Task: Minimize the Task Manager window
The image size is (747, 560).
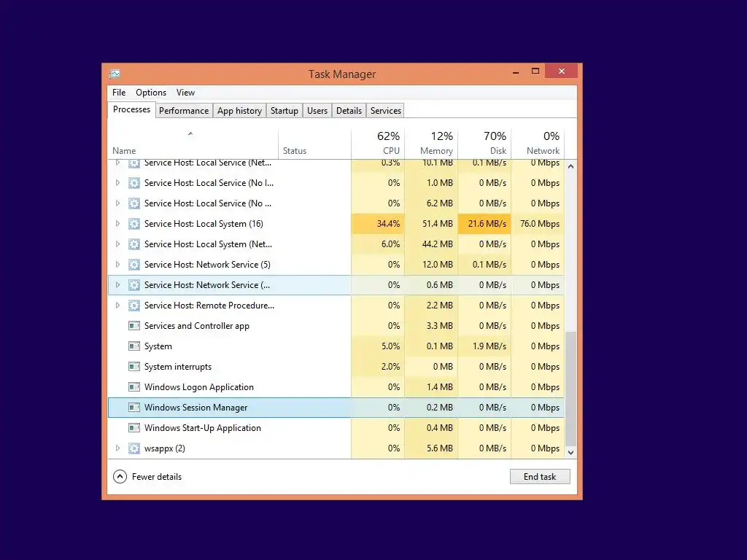Action: pos(516,72)
